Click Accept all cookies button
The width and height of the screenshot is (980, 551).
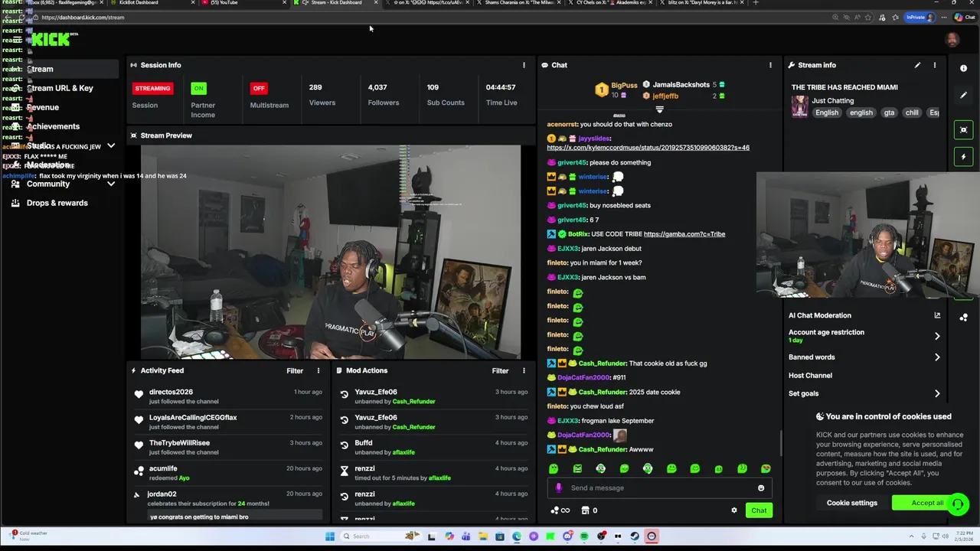(x=927, y=503)
